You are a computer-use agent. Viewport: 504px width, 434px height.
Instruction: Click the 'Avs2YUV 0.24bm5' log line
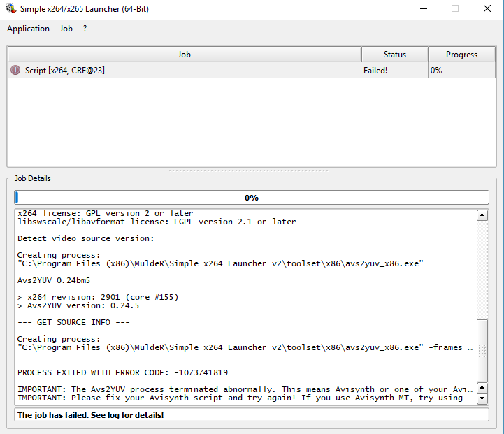(54, 280)
